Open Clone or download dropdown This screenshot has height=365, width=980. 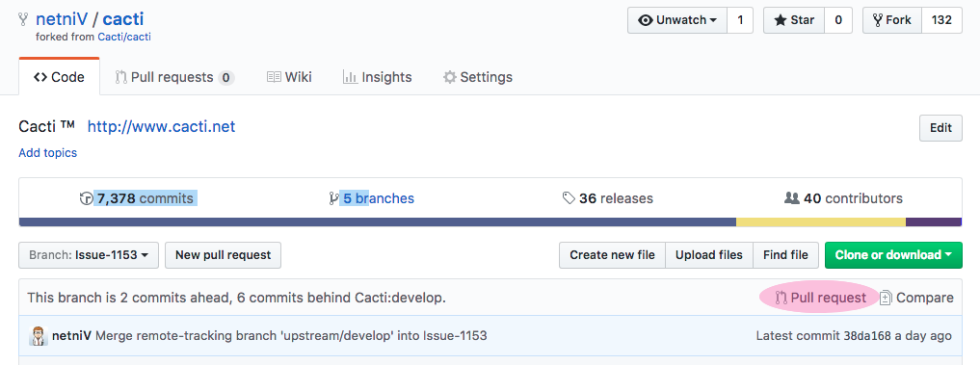[x=893, y=255]
